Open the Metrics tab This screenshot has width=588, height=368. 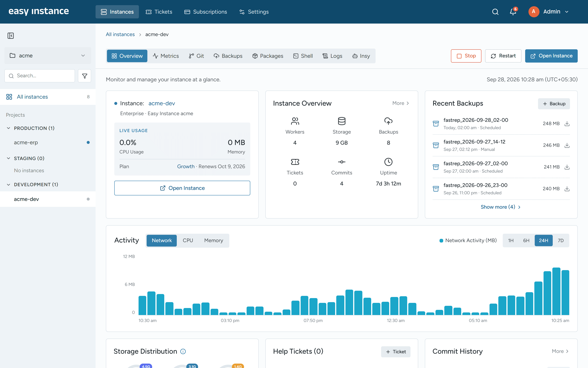tap(166, 56)
